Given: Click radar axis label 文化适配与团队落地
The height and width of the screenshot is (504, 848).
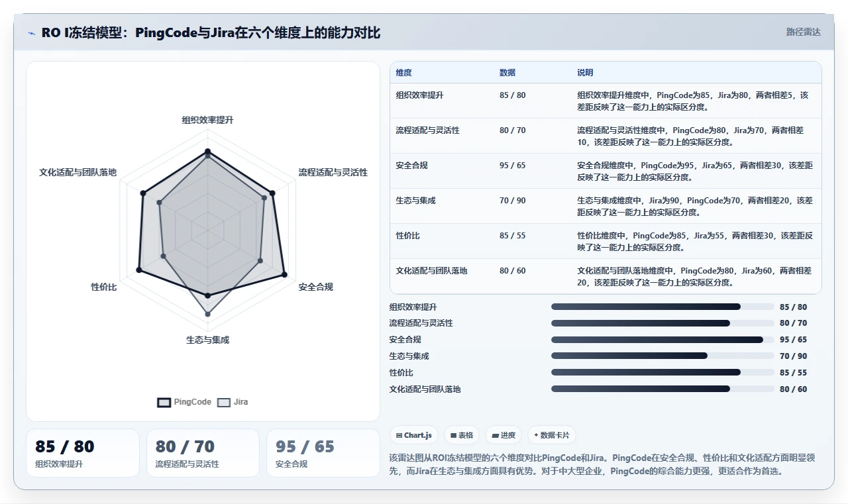Looking at the screenshot, I should point(78,172).
